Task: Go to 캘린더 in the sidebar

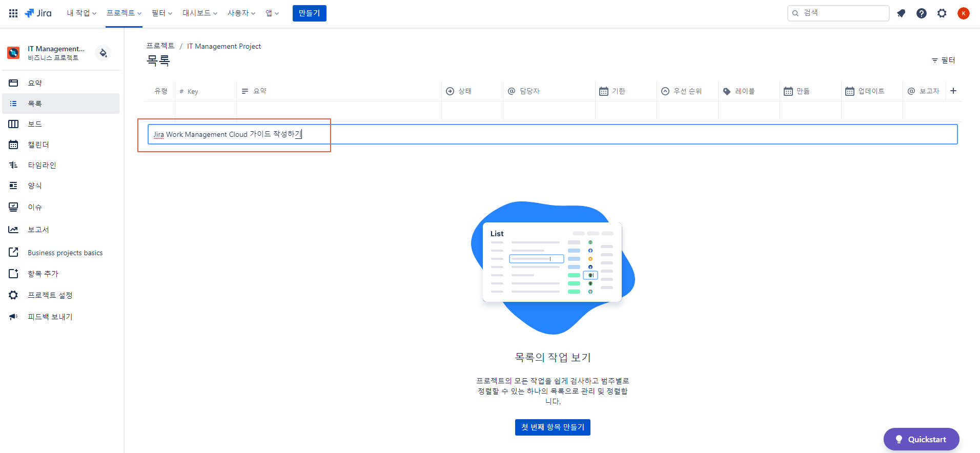Action: tap(38, 145)
